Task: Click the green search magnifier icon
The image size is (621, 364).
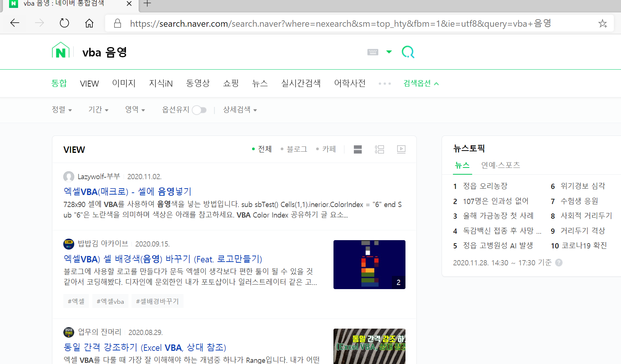Action: 408,52
